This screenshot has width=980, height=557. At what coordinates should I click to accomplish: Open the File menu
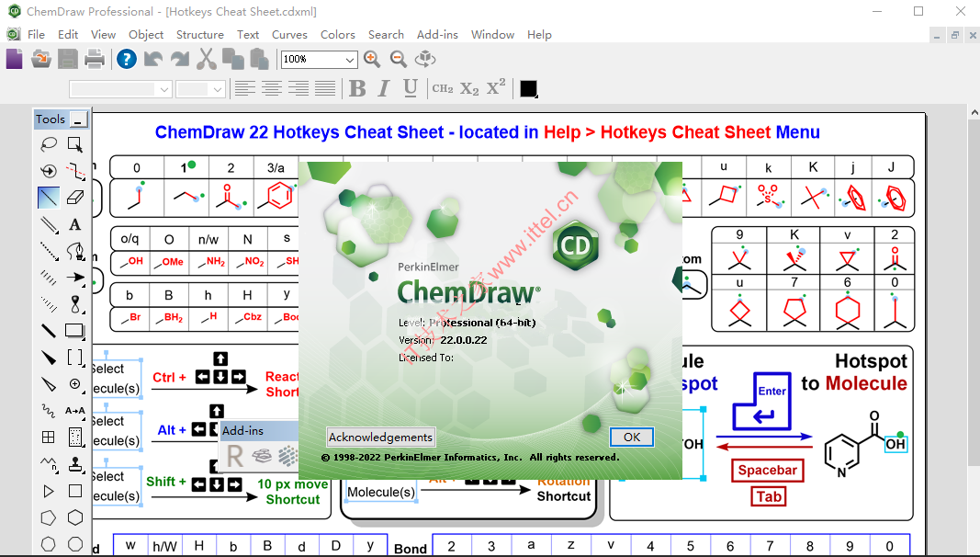click(36, 34)
